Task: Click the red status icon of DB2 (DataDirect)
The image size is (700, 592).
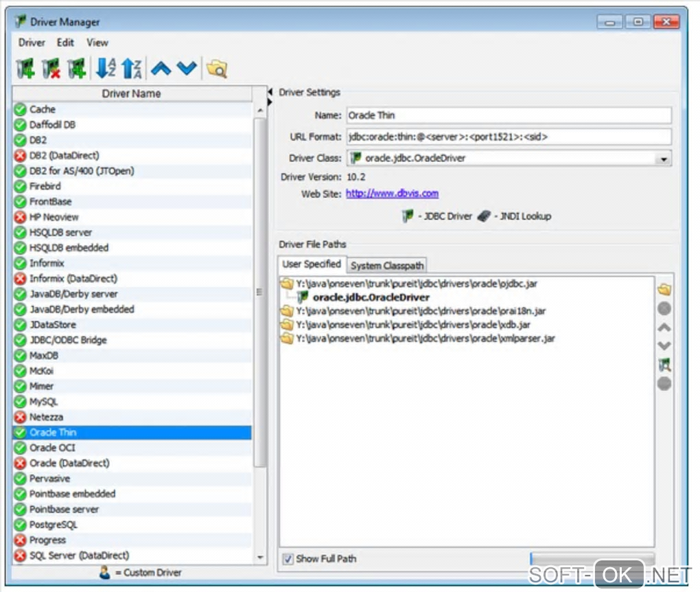Action: click(20, 156)
